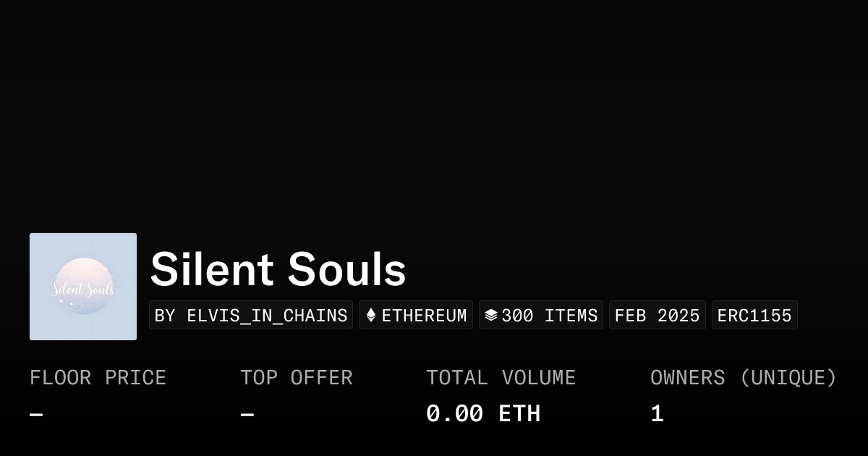Open creator ELVIS_IN_CHAINS profile badge
The image size is (868, 456).
point(251,316)
